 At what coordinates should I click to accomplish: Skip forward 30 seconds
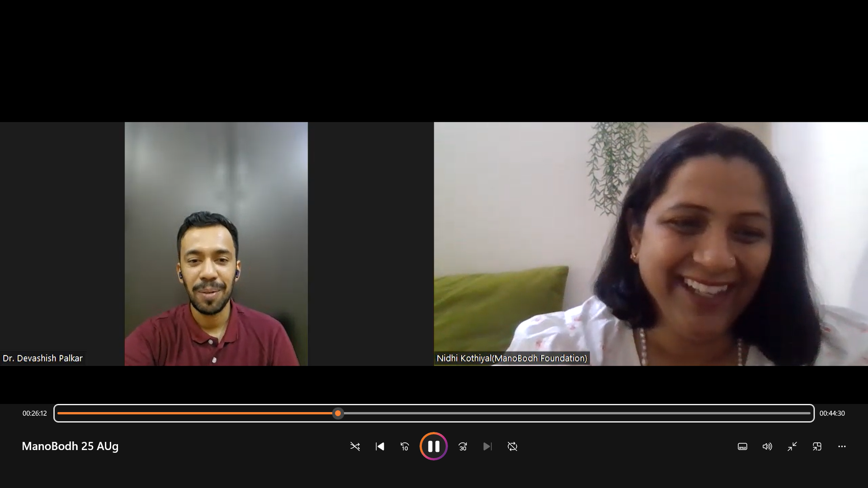click(462, 446)
